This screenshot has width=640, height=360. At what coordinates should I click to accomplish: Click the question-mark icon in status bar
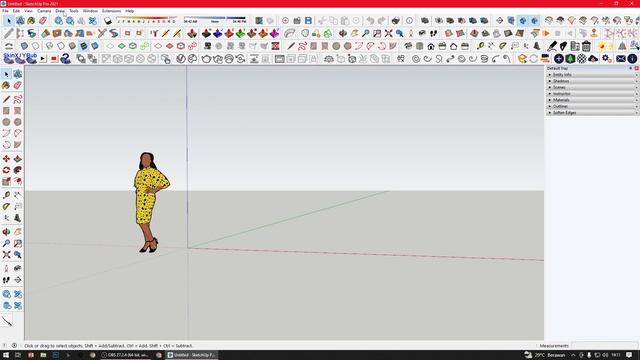click(x=5, y=346)
